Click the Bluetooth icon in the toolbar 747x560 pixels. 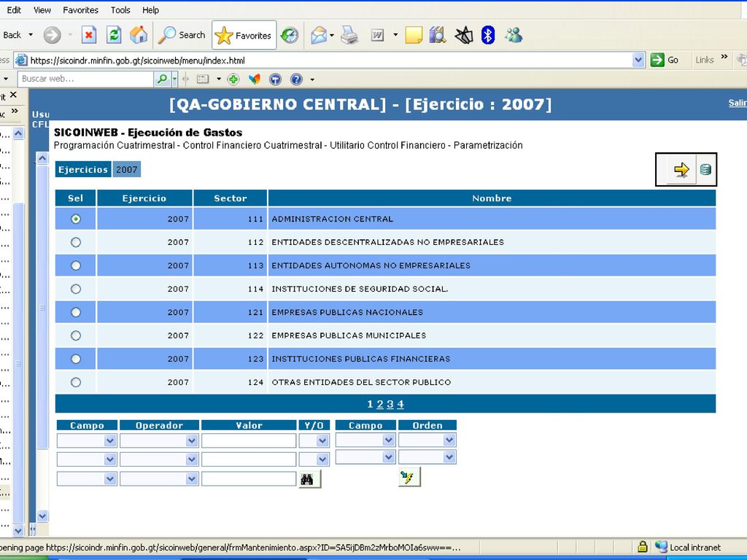(488, 35)
